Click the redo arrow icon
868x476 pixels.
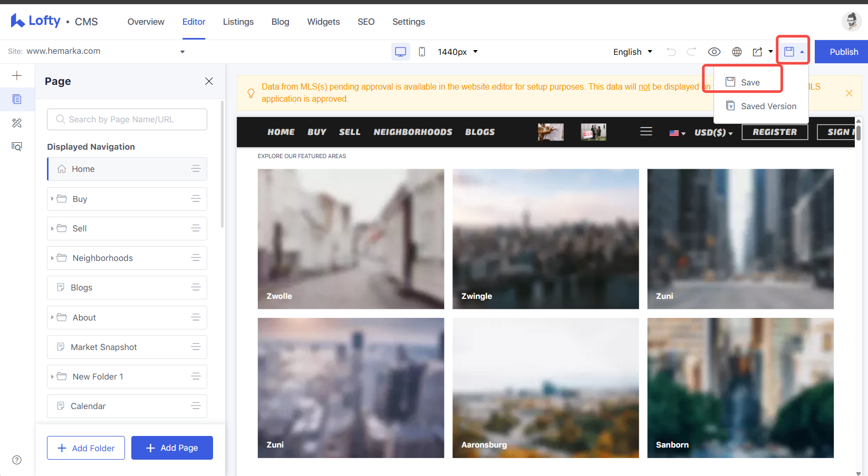(x=691, y=52)
